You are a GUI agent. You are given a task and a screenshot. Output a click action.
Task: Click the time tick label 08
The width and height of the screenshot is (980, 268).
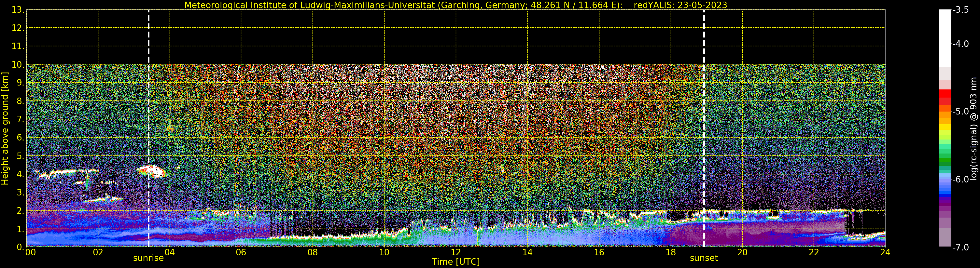pyautogui.click(x=313, y=252)
